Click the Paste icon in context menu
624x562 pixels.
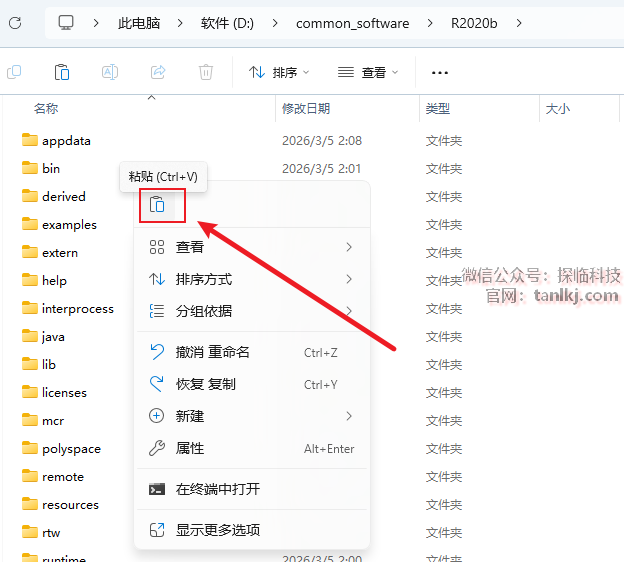click(x=157, y=205)
